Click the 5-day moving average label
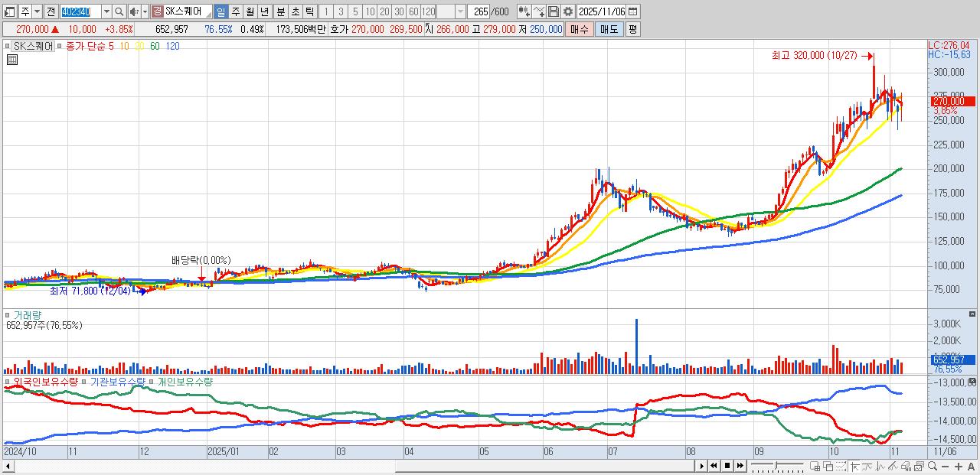Screen dimensions: 980x475 [x=111, y=47]
